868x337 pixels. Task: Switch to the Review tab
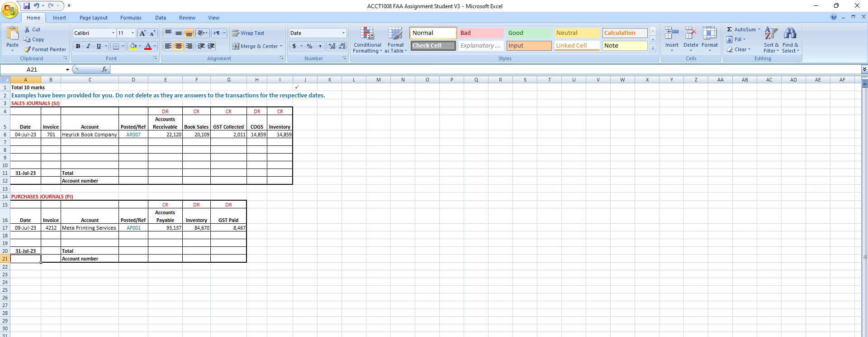pos(187,18)
